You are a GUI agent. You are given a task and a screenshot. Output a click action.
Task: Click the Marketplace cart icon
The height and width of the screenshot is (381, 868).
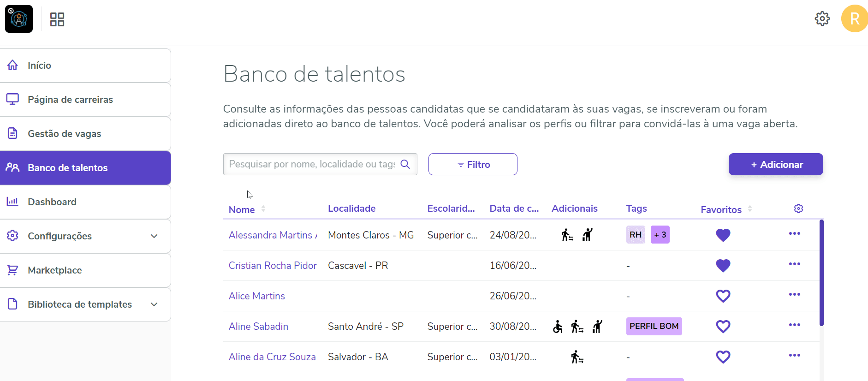12,270
